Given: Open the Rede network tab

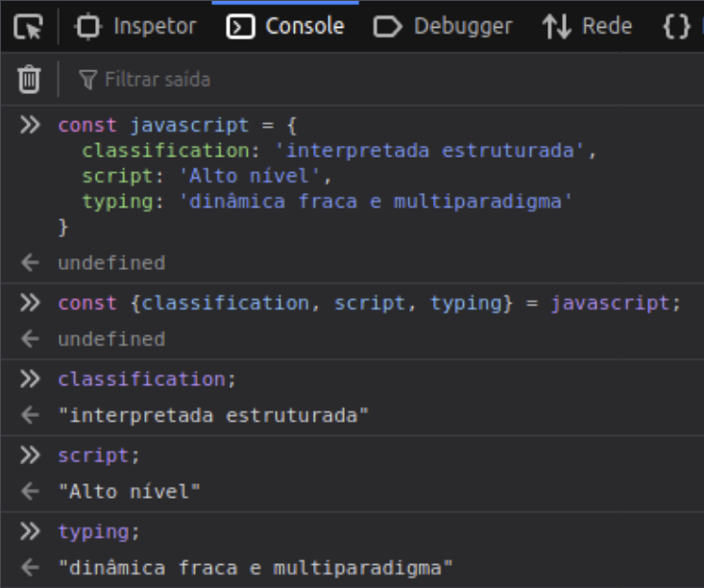Looking at the screenshot, I should (587, 27).
